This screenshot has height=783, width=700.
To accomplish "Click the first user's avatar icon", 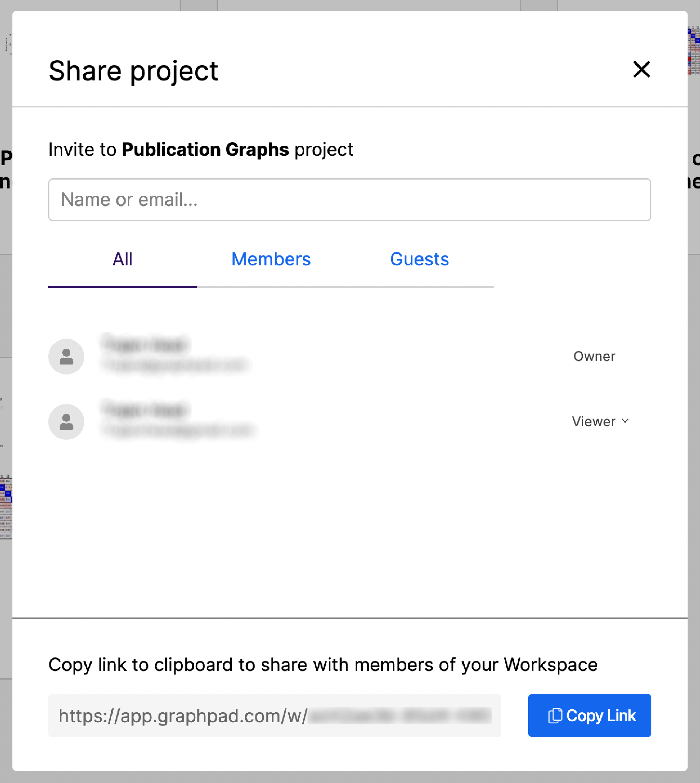I will pyautogui.click(x=66, y=356).
